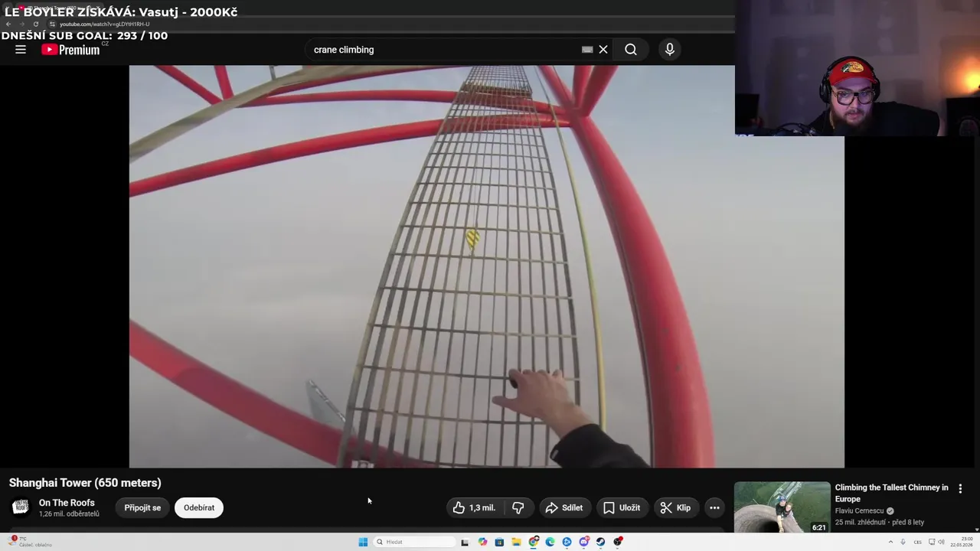The image size is (980, 551).
Task: Like the video with 1,3 mil. thumbs up
Action: pyautogui.click(x=474, y=507)
